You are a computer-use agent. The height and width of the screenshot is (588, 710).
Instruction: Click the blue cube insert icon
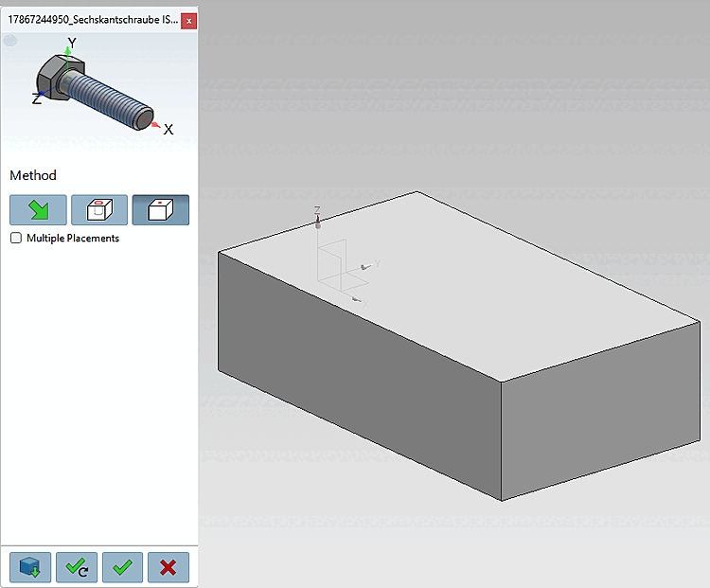click(30, 567)
